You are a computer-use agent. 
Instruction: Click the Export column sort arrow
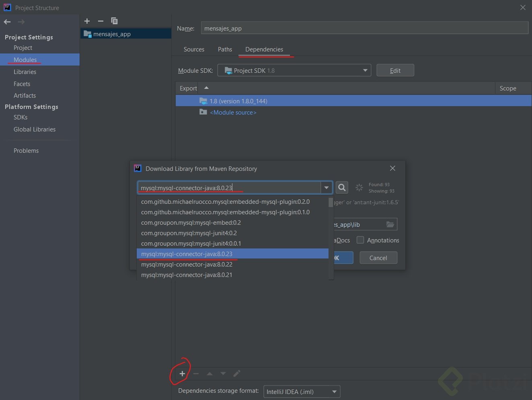pos(206,88)
